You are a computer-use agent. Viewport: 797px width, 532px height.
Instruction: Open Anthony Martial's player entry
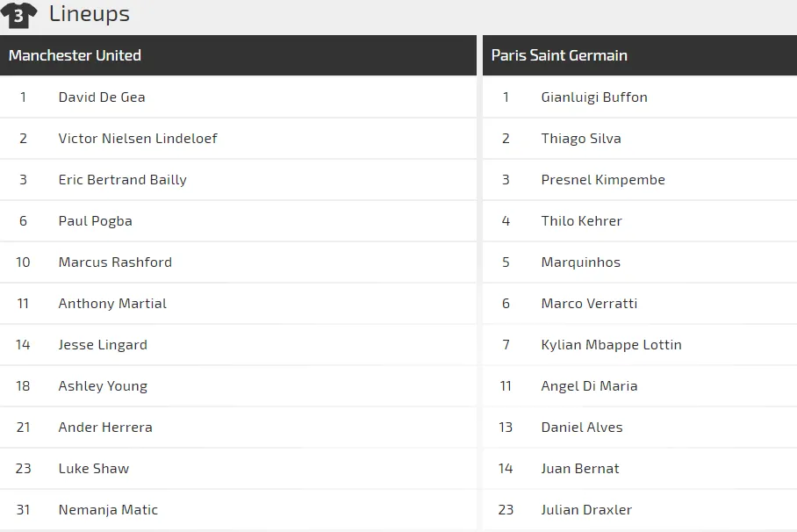tap(112, 304)
